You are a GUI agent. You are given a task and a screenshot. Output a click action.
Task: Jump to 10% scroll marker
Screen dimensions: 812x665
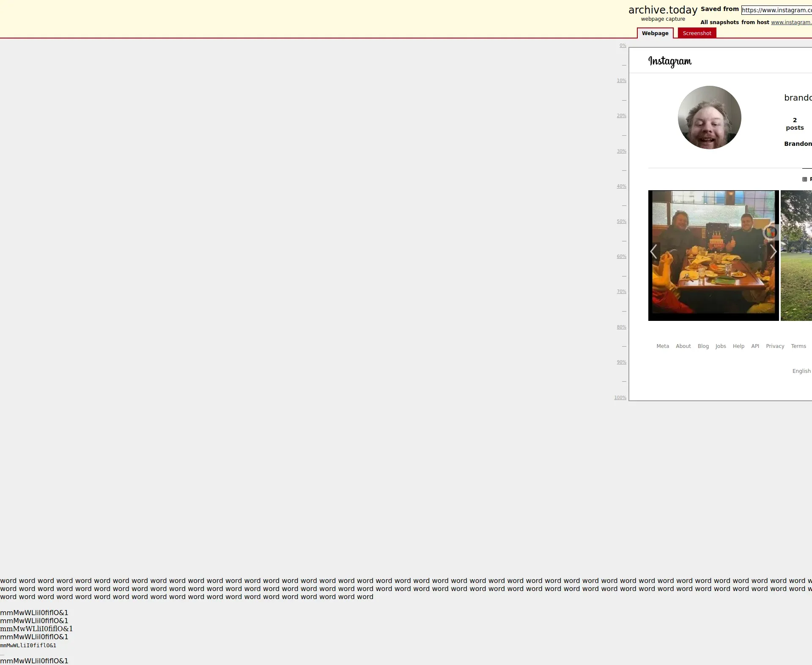tap(621, 81)
